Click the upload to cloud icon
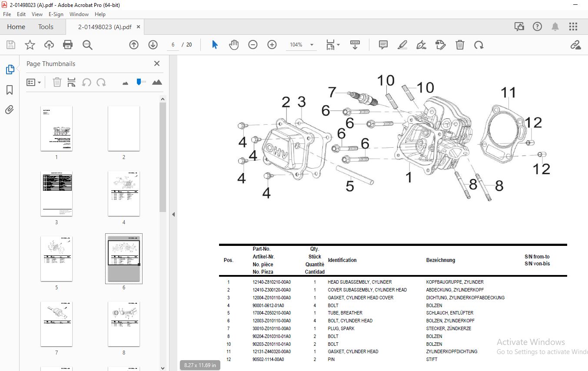 49,45
